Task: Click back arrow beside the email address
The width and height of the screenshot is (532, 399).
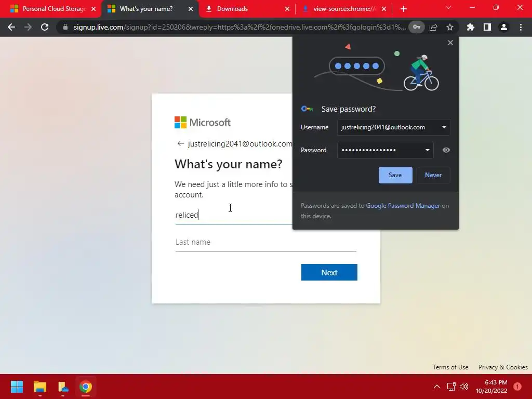Action: (180, 143)
